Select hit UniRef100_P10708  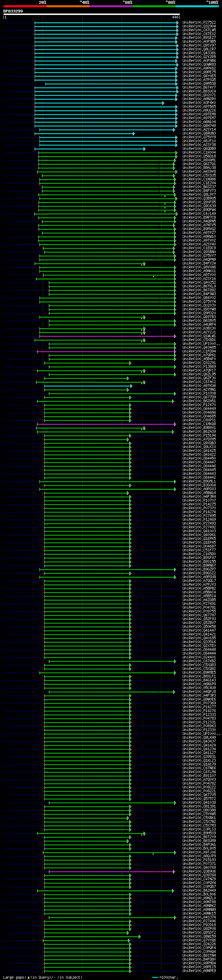(199, 394)
